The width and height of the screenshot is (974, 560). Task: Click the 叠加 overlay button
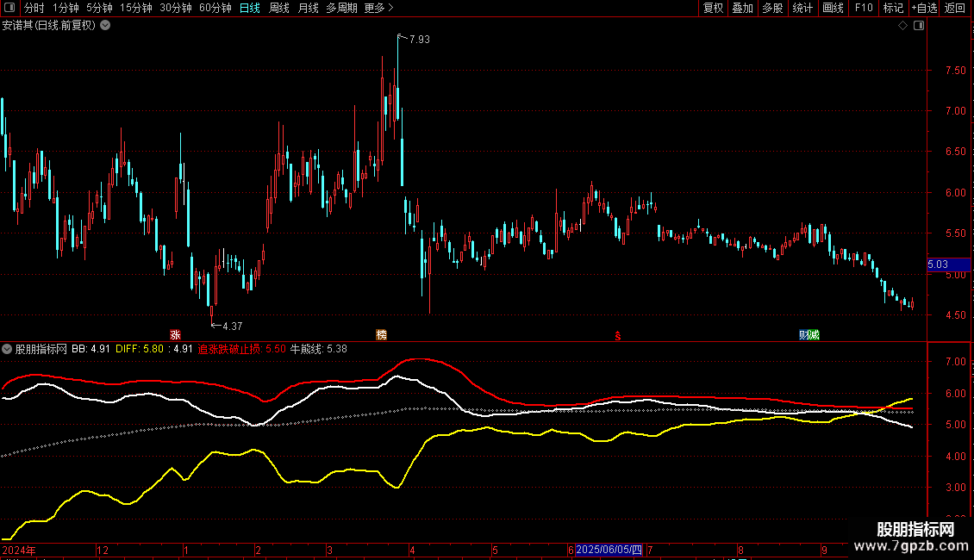click(x=742, y=8)
